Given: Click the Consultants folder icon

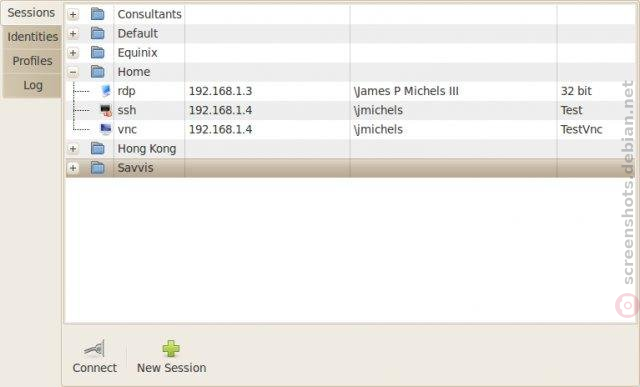Looking at the screenshot, I should (98, 14).
